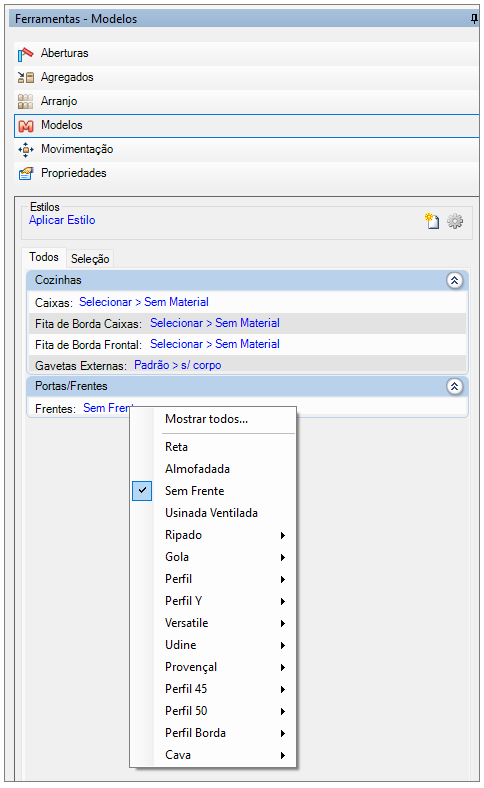Choose Mostrar todos... from the menu
Screen dimensions: 484x788
point(207,419)
